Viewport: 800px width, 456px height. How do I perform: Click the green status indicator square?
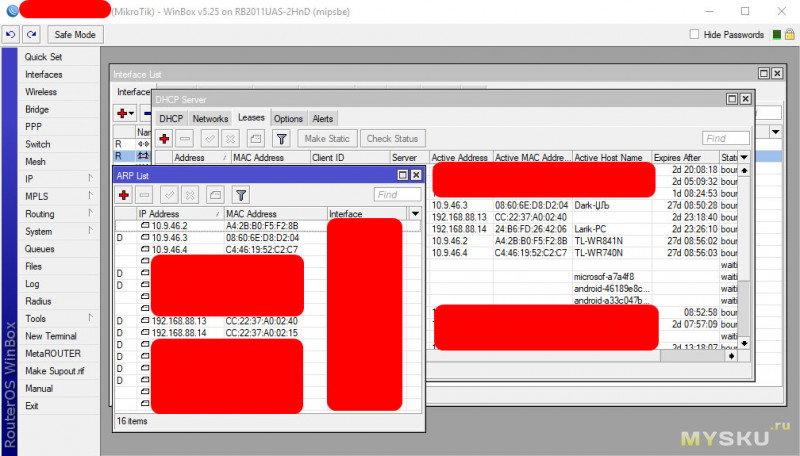(777, 35)
